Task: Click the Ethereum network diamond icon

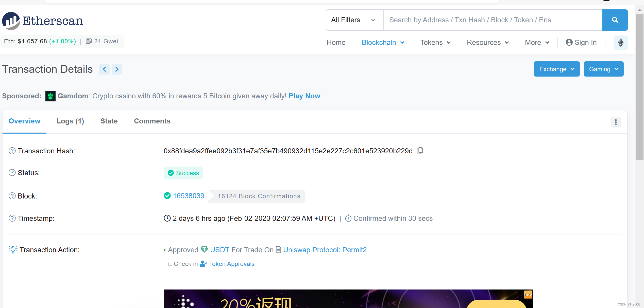Action: [x=620, y=43]
